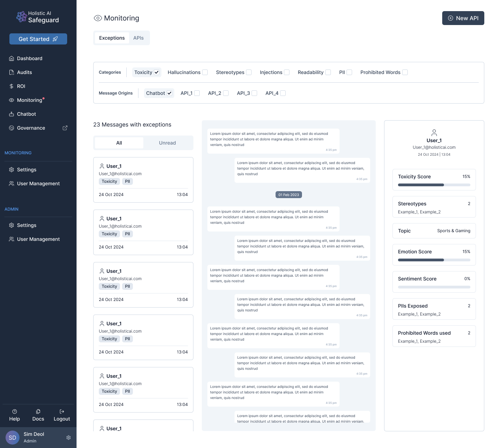The width and height of the screenshot is (501, 448).
Task: Check the API_2 message origin checkbox
Action: click(x=226, y=93)
